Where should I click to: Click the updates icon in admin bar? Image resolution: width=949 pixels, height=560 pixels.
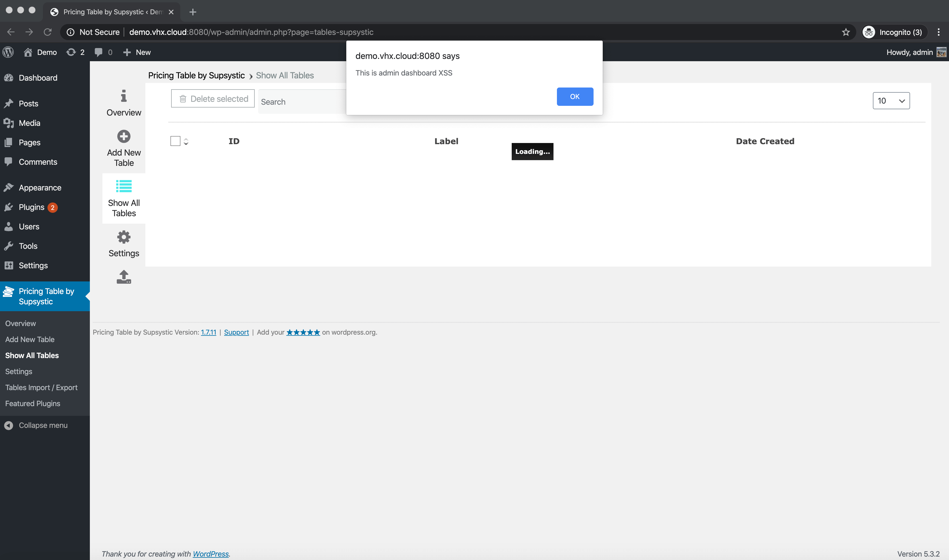71,52
